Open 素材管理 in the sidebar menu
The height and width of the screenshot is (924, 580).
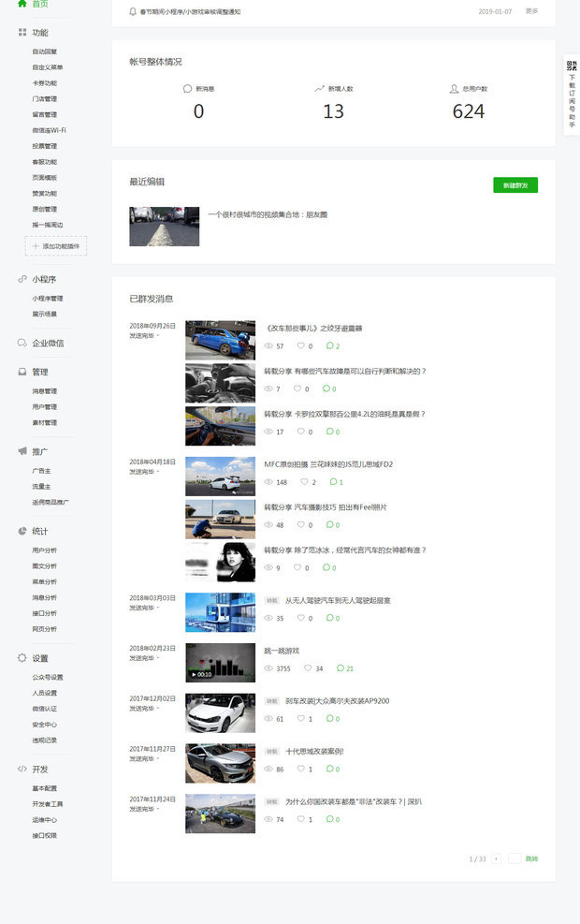tap(44, 422)
